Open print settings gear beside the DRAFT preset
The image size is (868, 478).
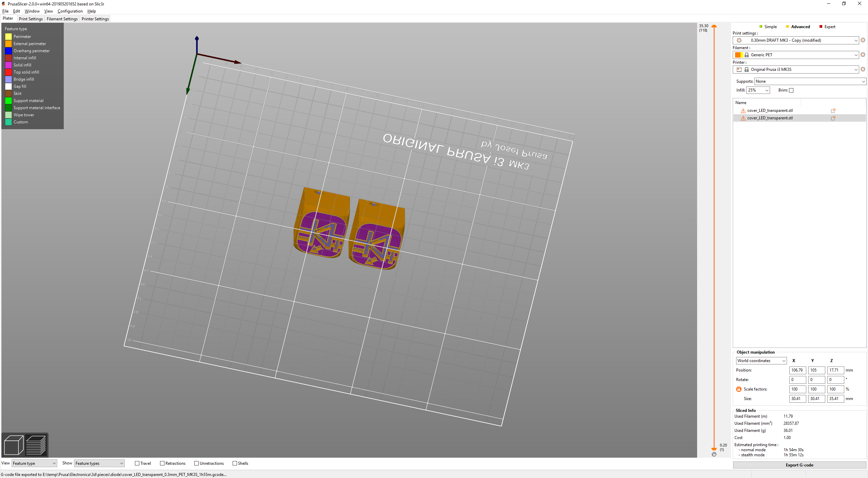[863, 40]
